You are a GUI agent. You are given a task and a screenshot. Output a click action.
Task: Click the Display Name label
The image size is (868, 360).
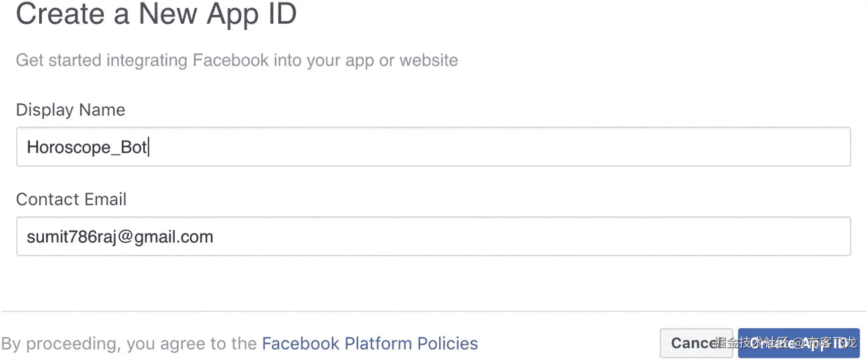(x=70, y=110)
